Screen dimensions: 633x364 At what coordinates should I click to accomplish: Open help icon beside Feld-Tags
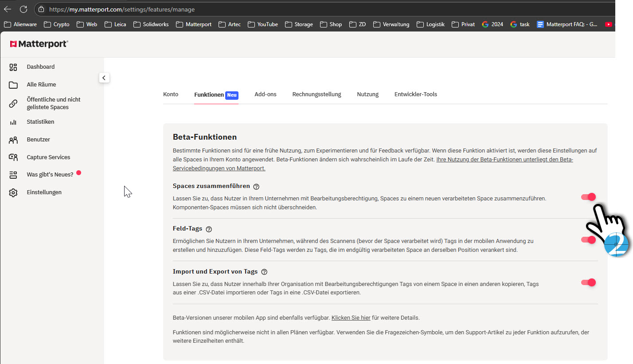click(x=209, y=229)
